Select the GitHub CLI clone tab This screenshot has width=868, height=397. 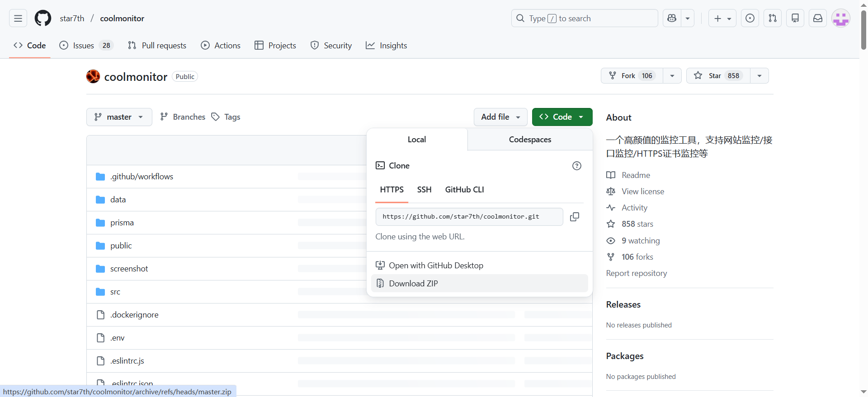[x=464, y=190]
